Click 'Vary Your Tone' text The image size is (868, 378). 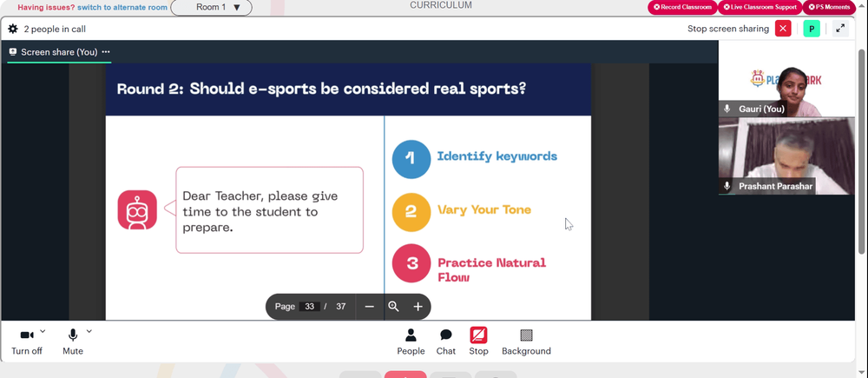[x=484, y=209]
